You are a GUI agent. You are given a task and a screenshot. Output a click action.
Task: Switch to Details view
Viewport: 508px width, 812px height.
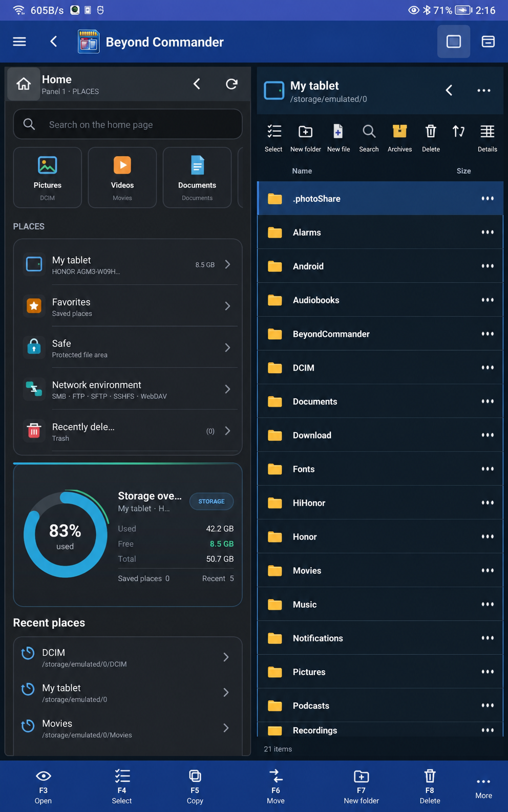tap(488, 138)
